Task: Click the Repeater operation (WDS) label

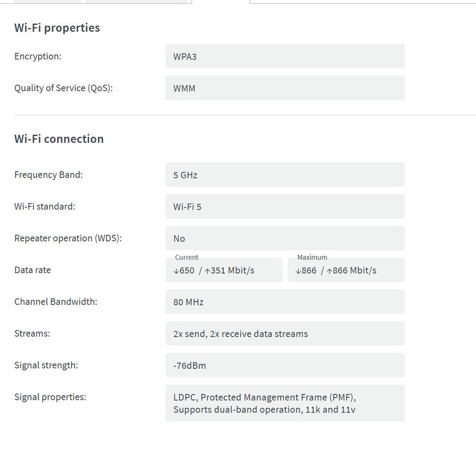Action: [x=68, y=238]
